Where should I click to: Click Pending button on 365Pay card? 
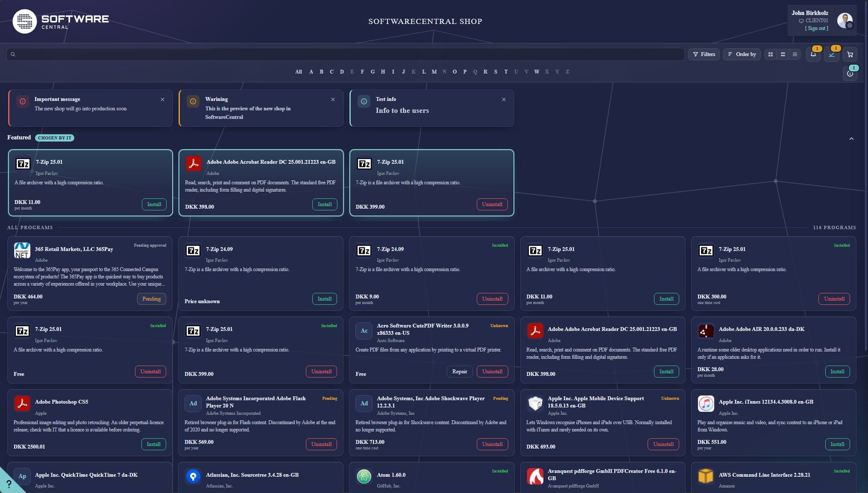152,299
